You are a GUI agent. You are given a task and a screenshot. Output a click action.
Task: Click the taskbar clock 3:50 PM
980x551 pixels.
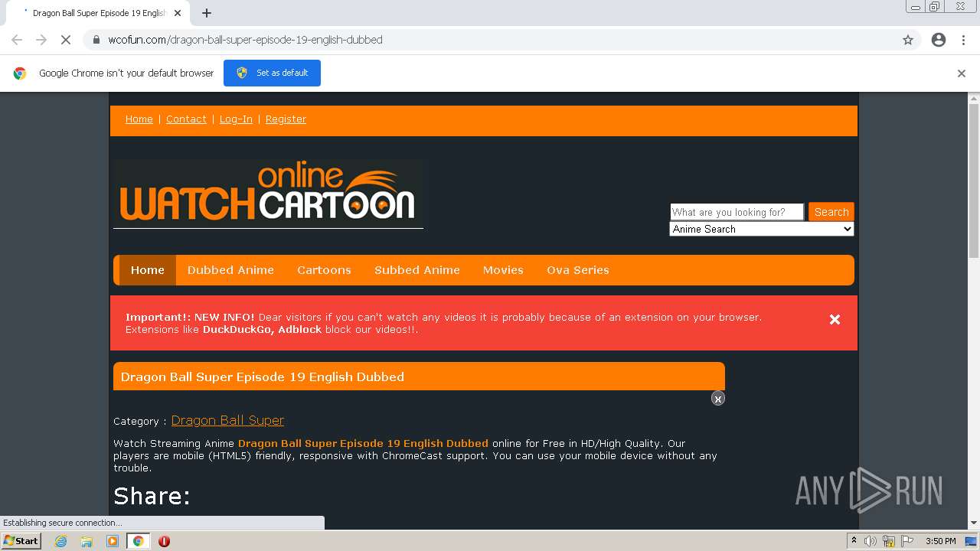pyautogui.click(x=940, y=541)
